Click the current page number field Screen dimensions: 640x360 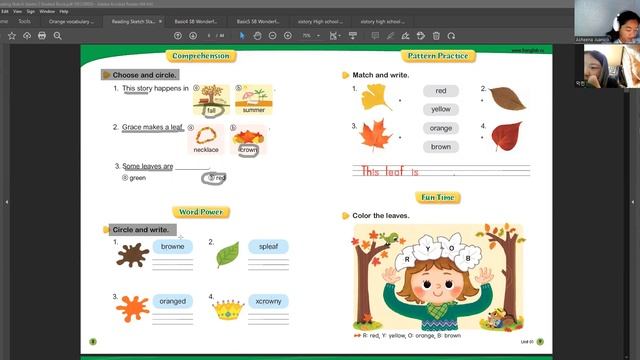[x=209, y=36]
